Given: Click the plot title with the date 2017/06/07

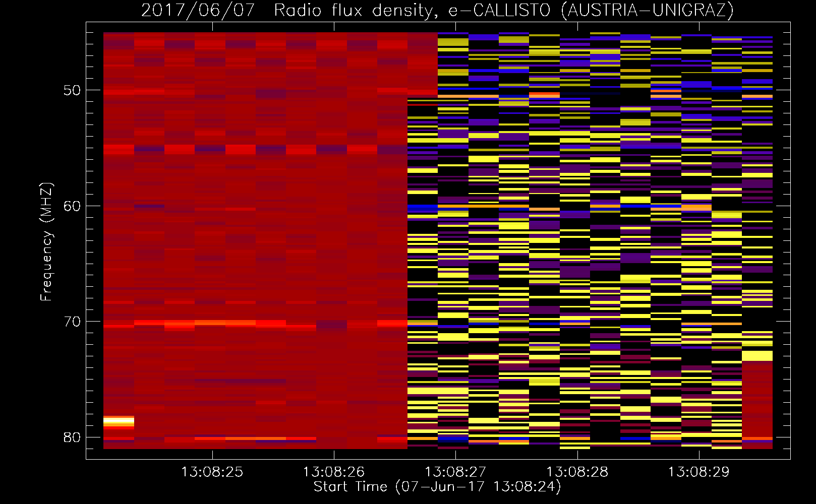Looking at the screenshot, I should (437, 10).
